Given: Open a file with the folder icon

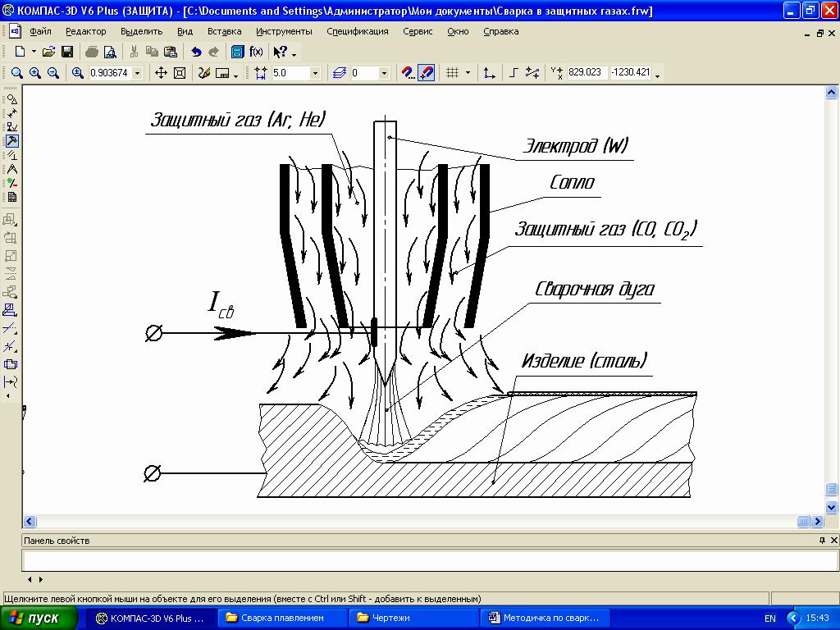Looking at the screenshot, I should (48, 52).
